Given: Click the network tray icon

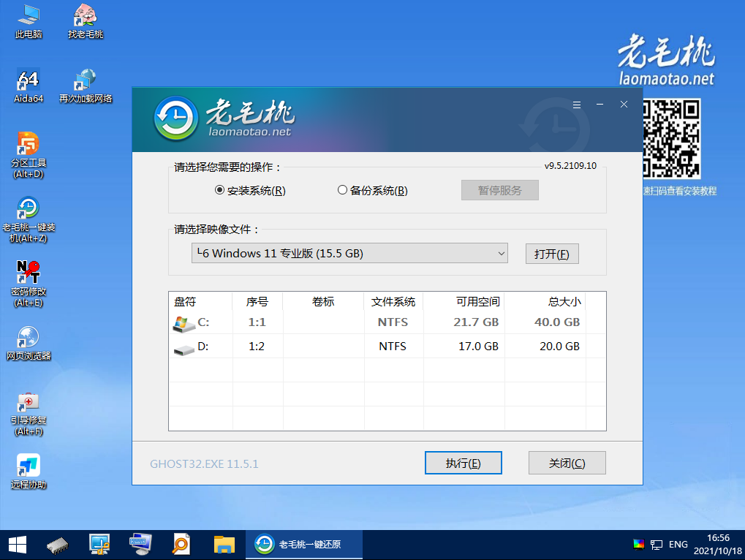Looking at the screenshot, I should click(656, 545).
